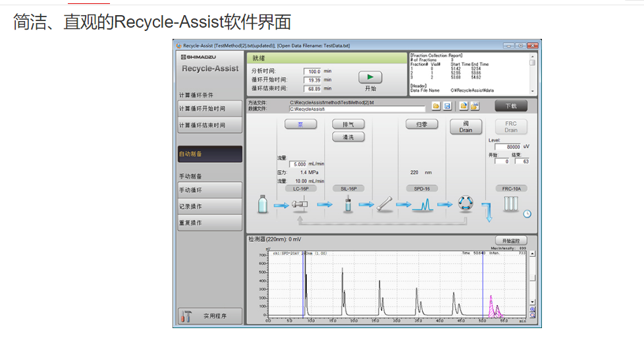This screenshot has height=338, width=644.
Task: Click the Recycle-Assist logo text
Action: tap(210, 69)
